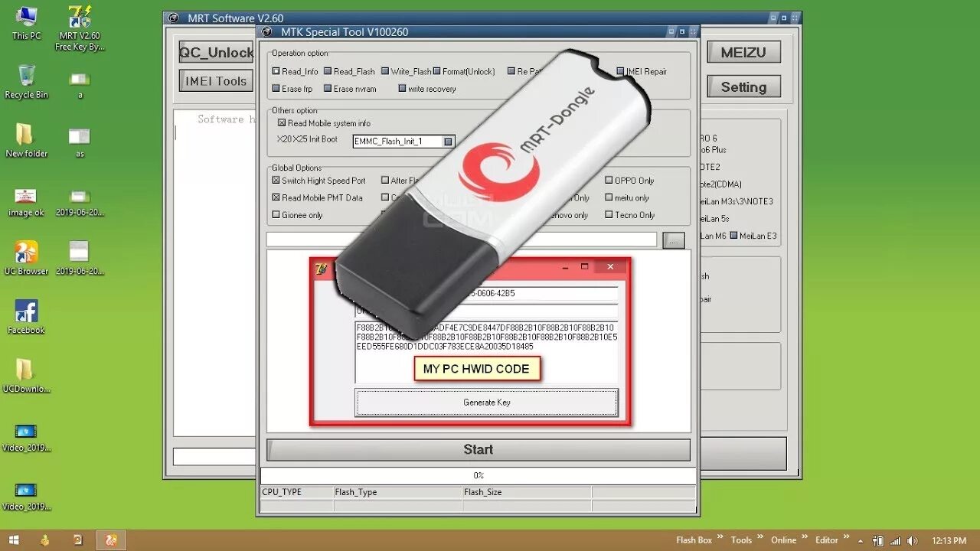Screen dimensions: 980x551
Task: Tick MeiLan E3 checkbox in MRT Software
Action: tap(734, 236)
